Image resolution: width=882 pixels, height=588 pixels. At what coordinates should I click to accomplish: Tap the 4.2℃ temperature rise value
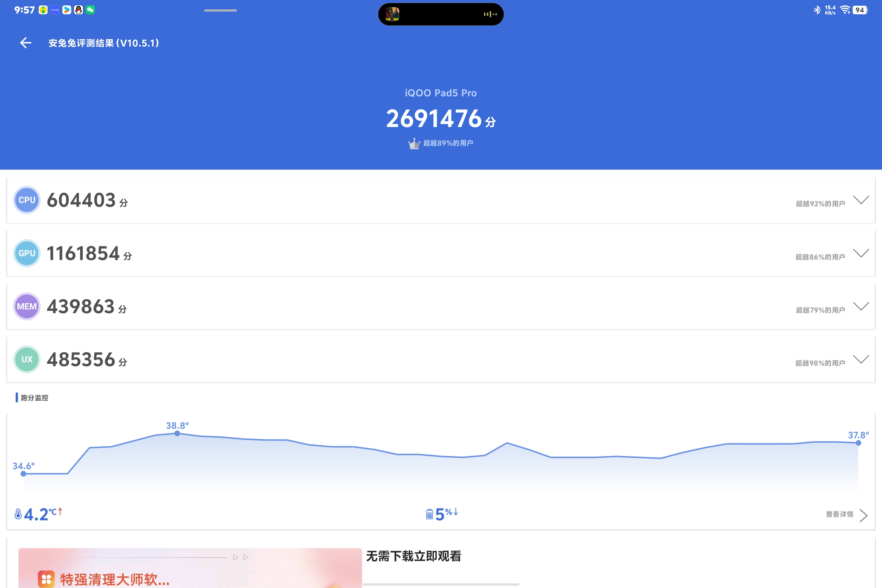pos(43,514)
